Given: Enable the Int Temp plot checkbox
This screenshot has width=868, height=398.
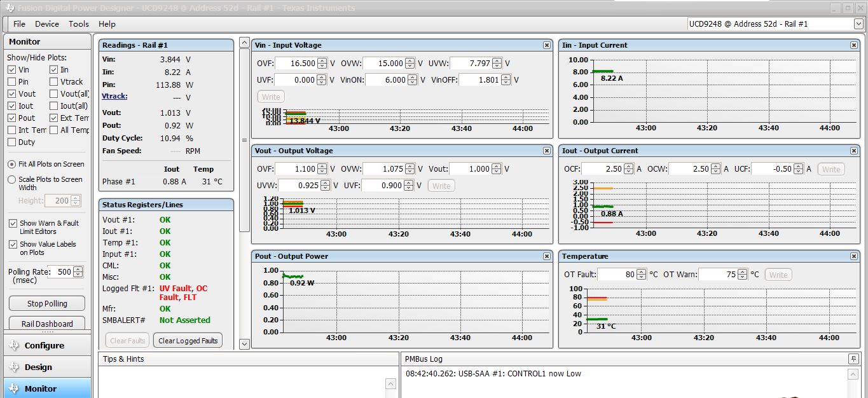Looking at the screenshot, I should pyautogui.click(x=12, y=130).
